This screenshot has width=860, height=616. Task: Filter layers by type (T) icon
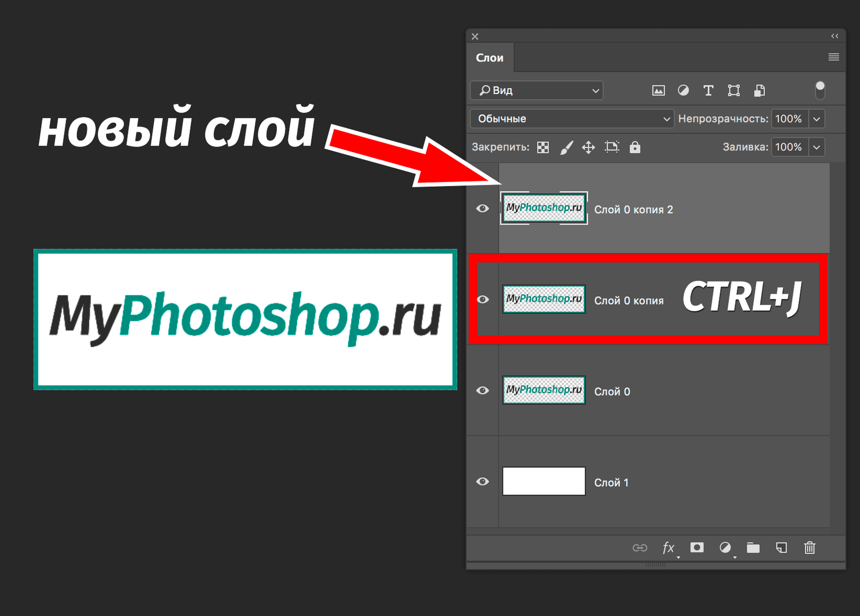pyautogui.click(x=708, y=90)
